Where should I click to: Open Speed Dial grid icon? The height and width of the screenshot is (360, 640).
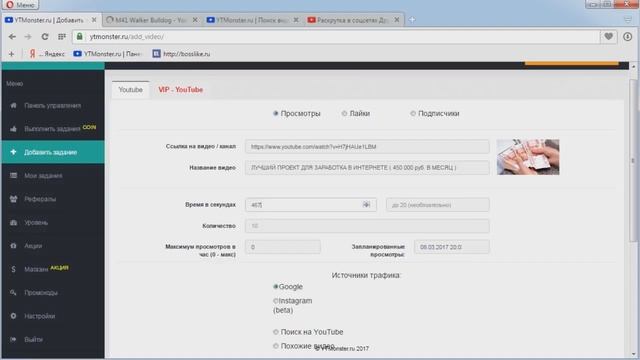(x=62, y=37)
